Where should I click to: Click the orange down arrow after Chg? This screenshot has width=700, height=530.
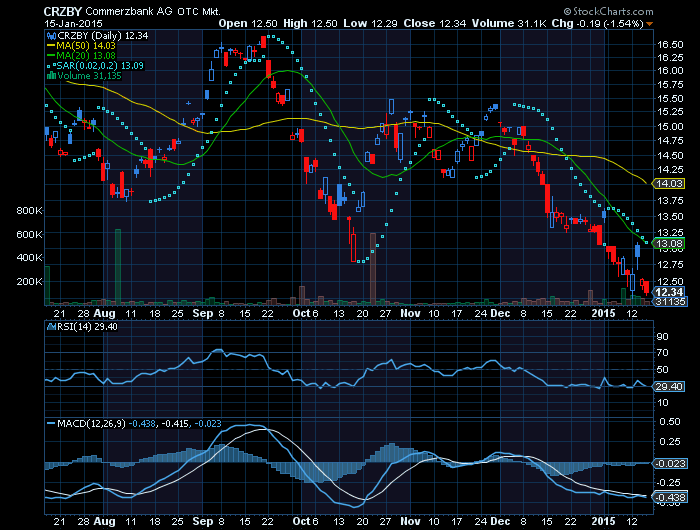[650, 24]
